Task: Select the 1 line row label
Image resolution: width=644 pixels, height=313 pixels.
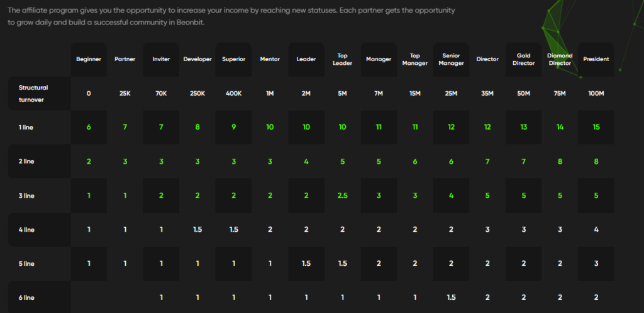Action: click(27, 127)
